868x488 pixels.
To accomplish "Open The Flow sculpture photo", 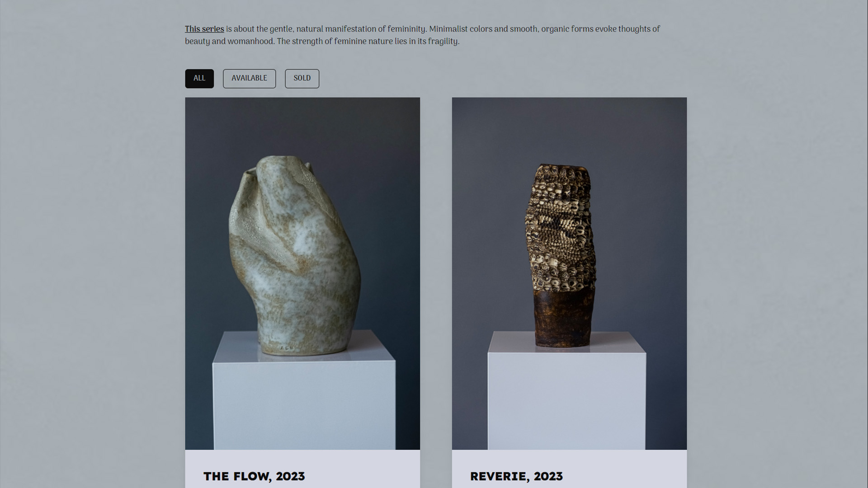I will [x=302, y=273].
